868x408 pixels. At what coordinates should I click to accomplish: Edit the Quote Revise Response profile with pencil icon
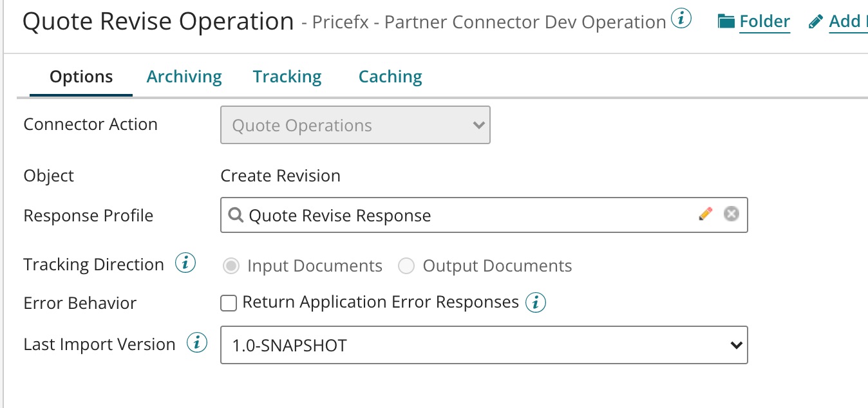[x=706, y=214]
